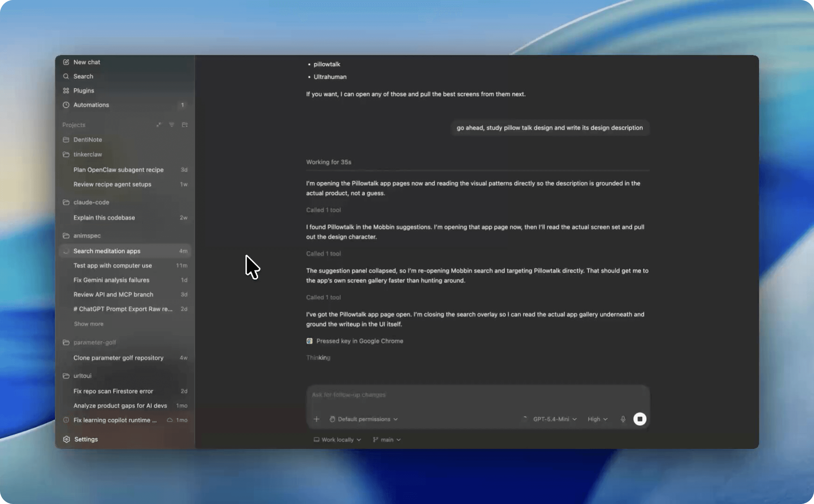
Task: Collapse the tinkerclaw project folder
Action: (x=87, y=154)
